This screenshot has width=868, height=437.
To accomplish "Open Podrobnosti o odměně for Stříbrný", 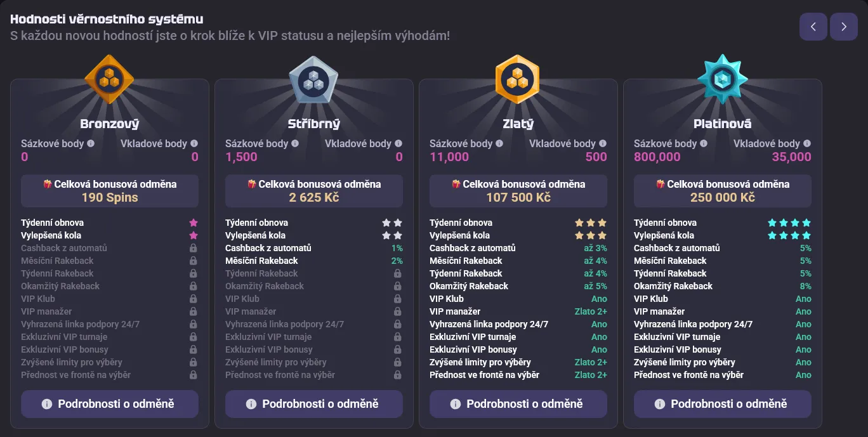I will 314,404.
